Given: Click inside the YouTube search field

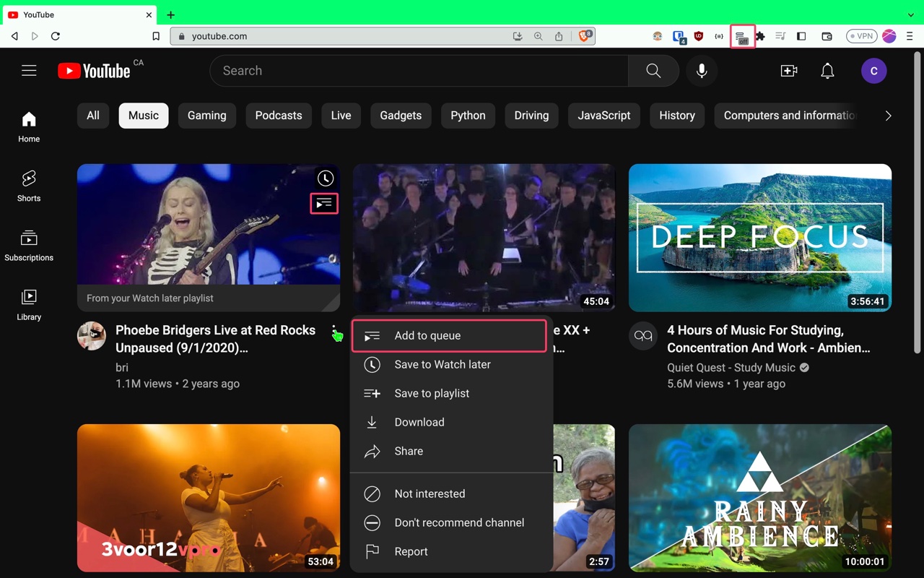Looking at the screenshot, I should tap(419, 70).
